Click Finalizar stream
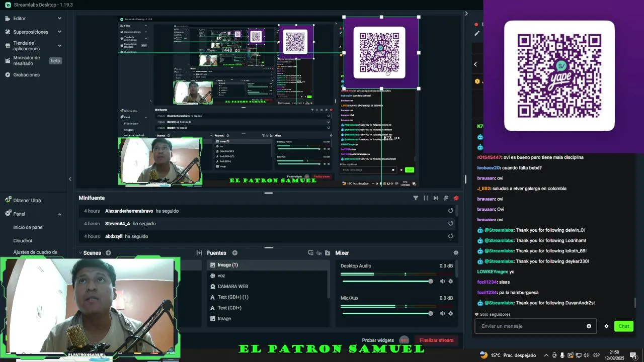This screenshot has height=362, width=644. [x=436, y=340]
